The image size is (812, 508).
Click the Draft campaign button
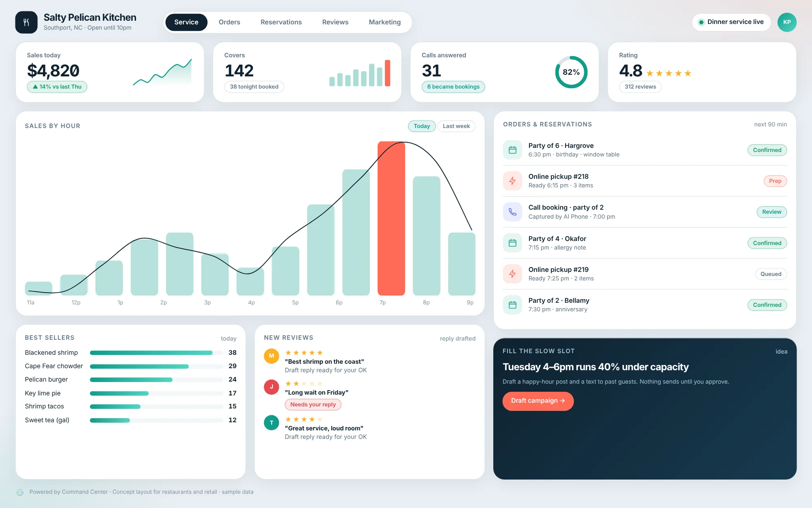click(x=538, y=401)
